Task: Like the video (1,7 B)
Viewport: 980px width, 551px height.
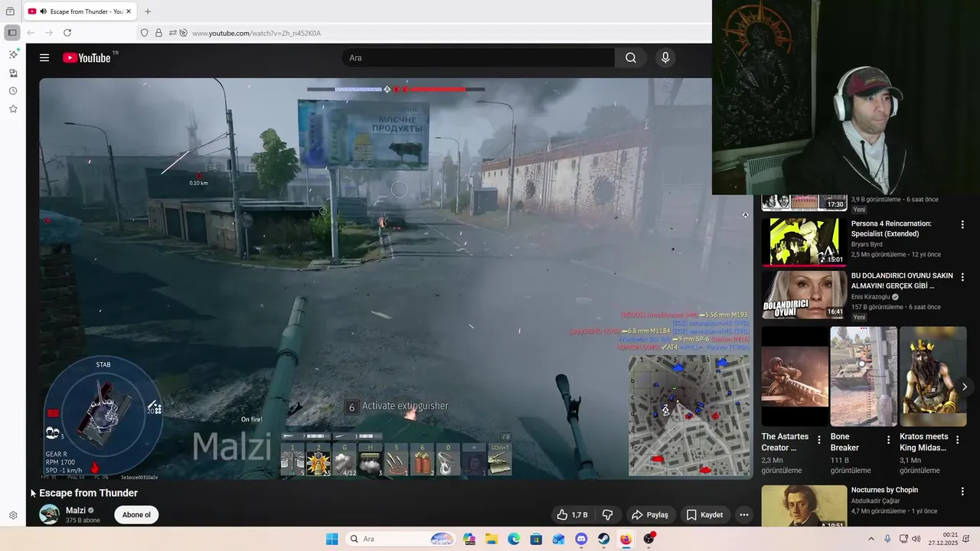Action: 572,515
